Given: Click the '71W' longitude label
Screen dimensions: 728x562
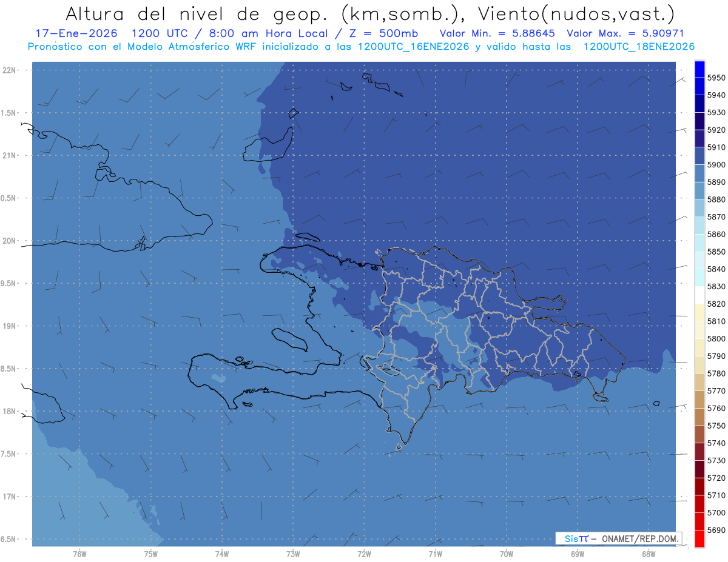Looking at the screenshot, I should (435, 554).
